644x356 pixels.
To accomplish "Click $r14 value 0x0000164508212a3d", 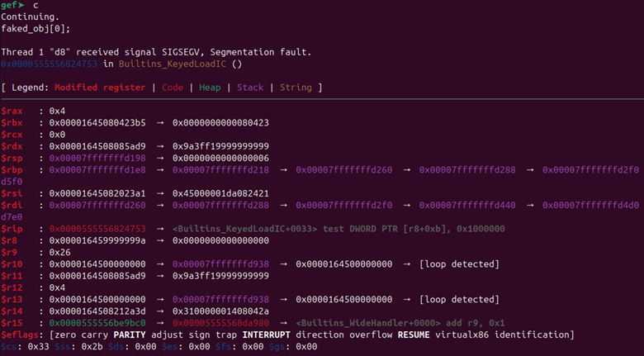I will [x=97, y=311].
